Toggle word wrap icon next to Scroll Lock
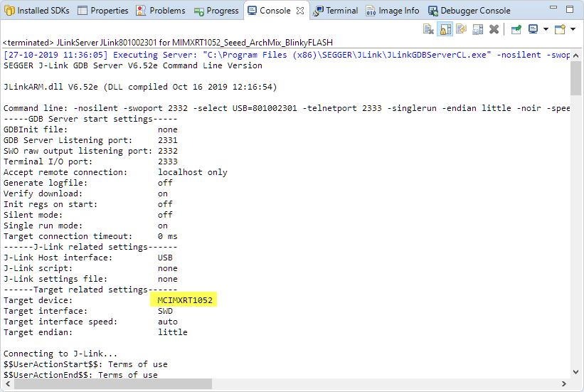The height and width of the screenshot is (392, 584). click(461, 29)
